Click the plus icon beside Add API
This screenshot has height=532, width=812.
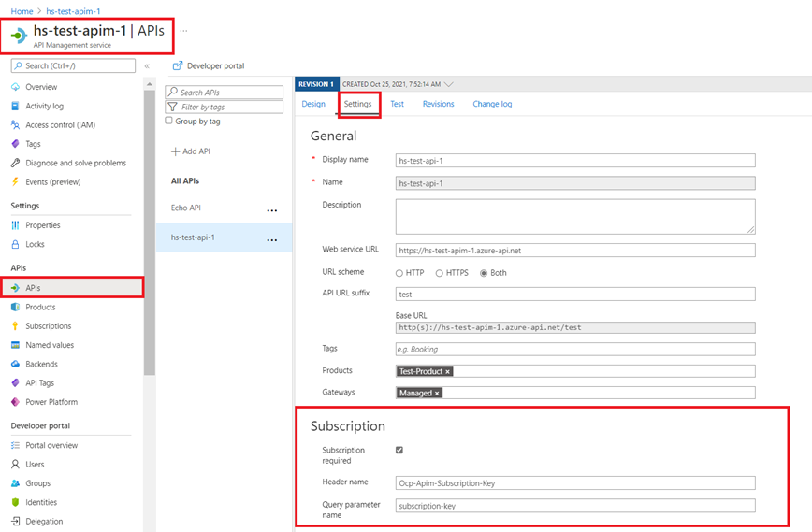tap(175, 151)
